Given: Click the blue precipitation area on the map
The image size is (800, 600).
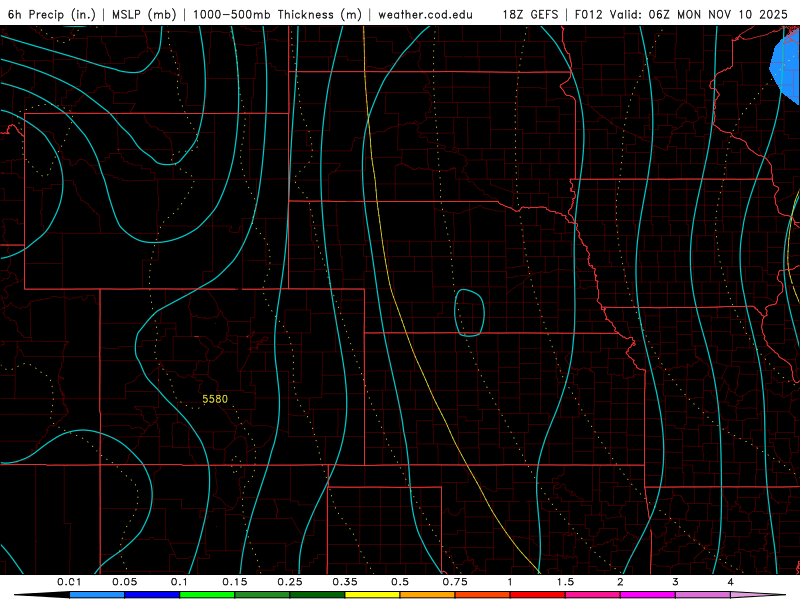Looking at the screenshot, I should click(x=787, y=66).
